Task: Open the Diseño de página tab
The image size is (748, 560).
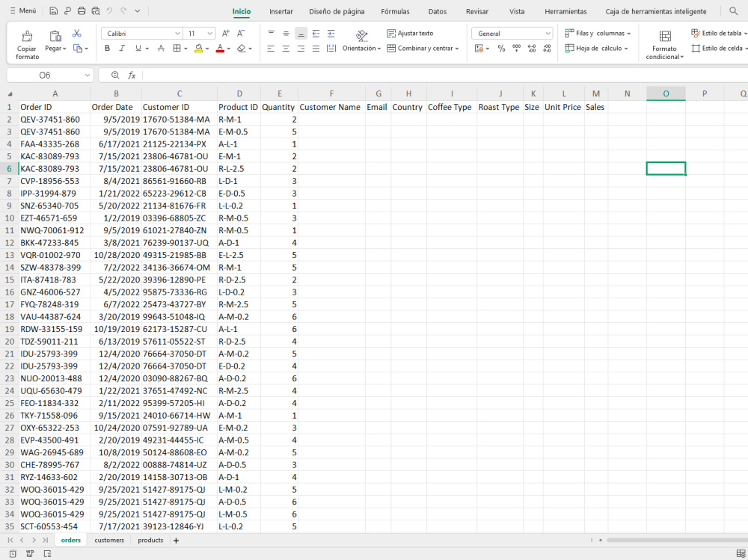Action: point(337,11)
